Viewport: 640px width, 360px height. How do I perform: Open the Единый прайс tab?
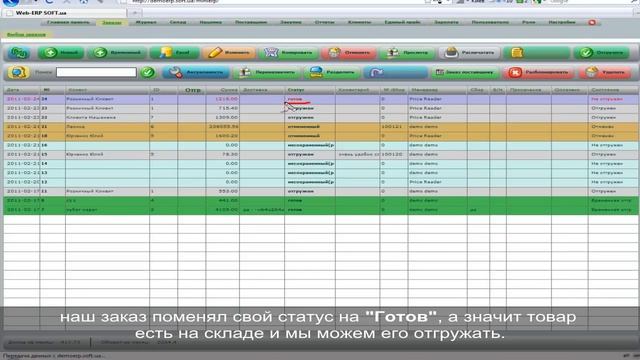click(x=402, y=22)
